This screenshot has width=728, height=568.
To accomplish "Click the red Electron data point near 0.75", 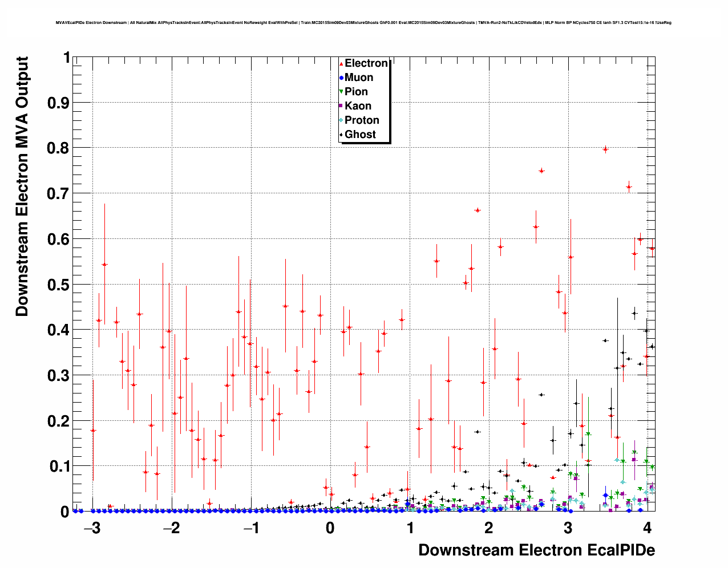I will pyautogui.click(x=541, y=171).
